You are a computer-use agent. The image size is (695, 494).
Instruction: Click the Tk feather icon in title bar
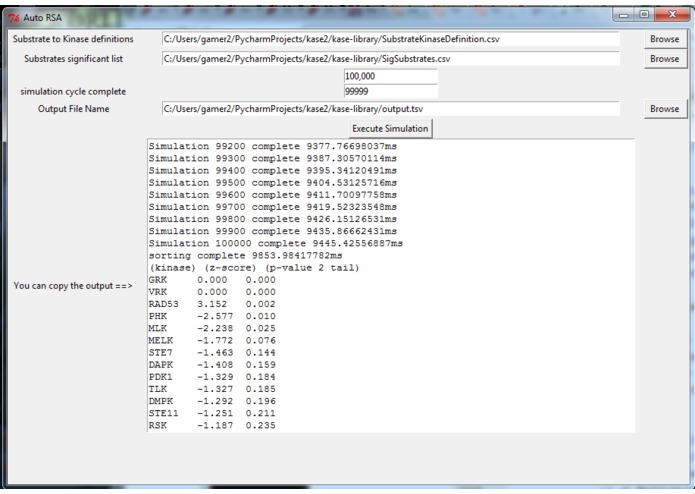pos(14,18)
